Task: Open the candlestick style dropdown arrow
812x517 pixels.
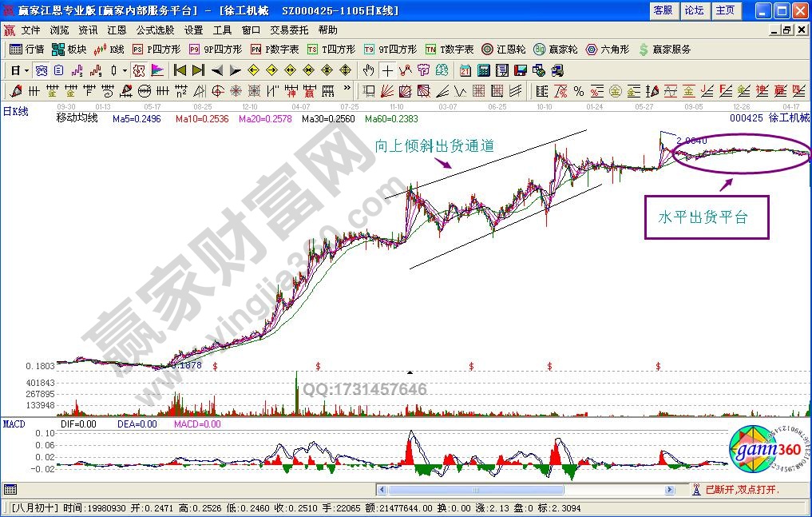Action: click(x=125, y=70)
